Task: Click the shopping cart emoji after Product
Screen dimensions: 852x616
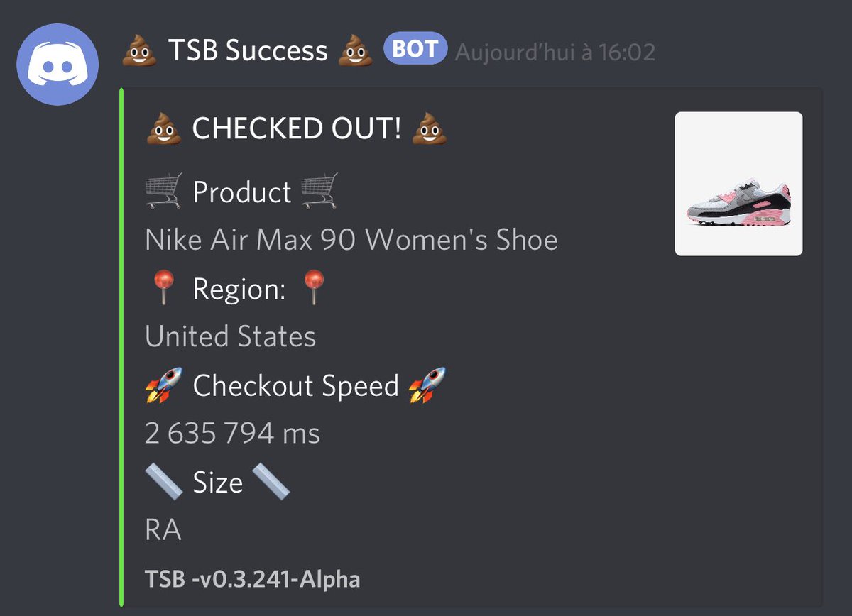Action: pos(319,192)
